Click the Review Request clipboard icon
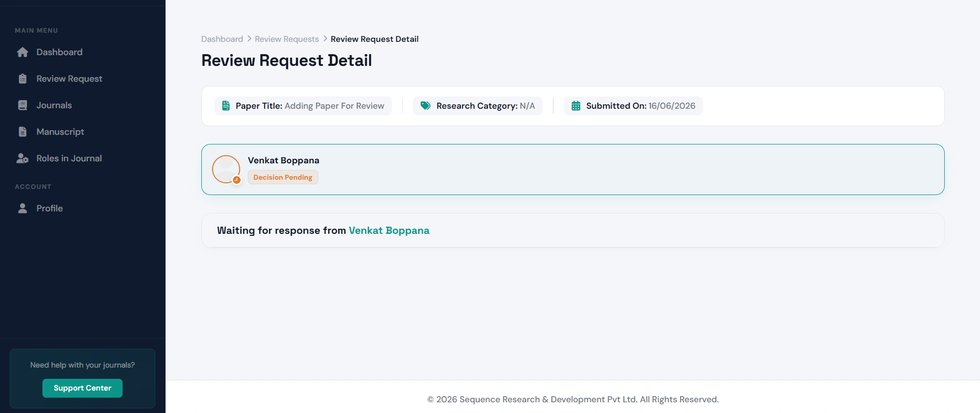980x413 pixels. [x=22, y=79]
